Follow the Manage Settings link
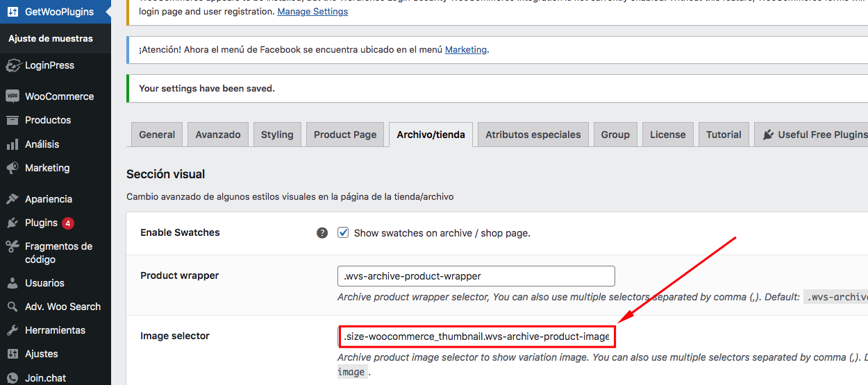This screenshot has width=868, height=385. coord(312,12)
